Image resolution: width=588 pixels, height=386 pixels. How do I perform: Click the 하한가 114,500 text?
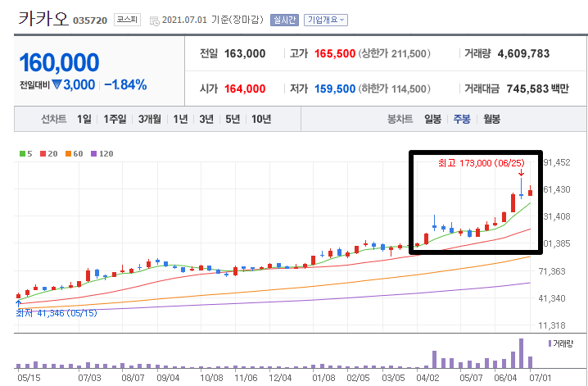[394, 89]
